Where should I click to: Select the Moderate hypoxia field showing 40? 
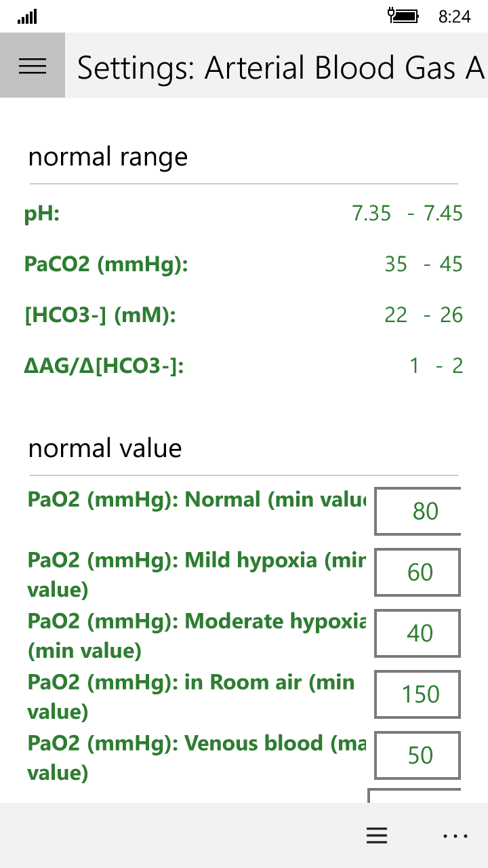[417, 633]
